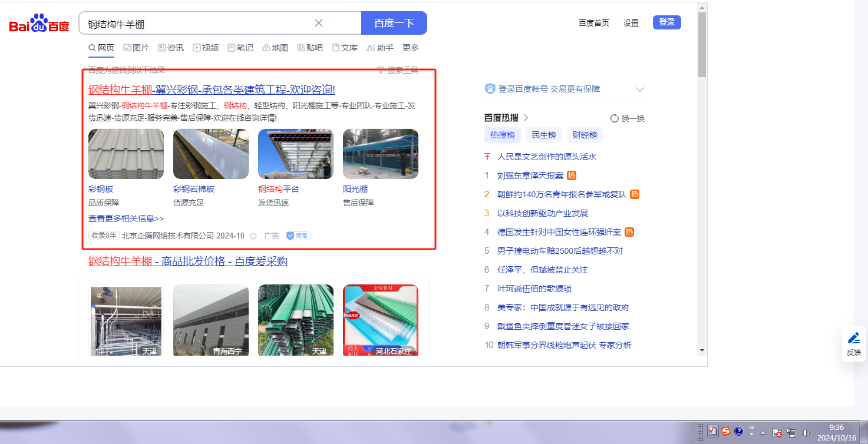Open the 更多 search categories menu
868x444 pixels.
point(411,48)
